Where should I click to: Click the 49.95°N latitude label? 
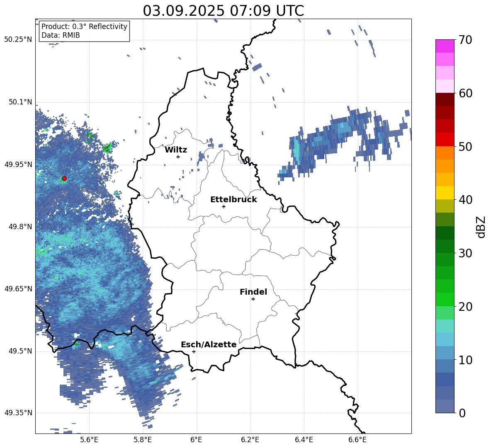[18, 165]
